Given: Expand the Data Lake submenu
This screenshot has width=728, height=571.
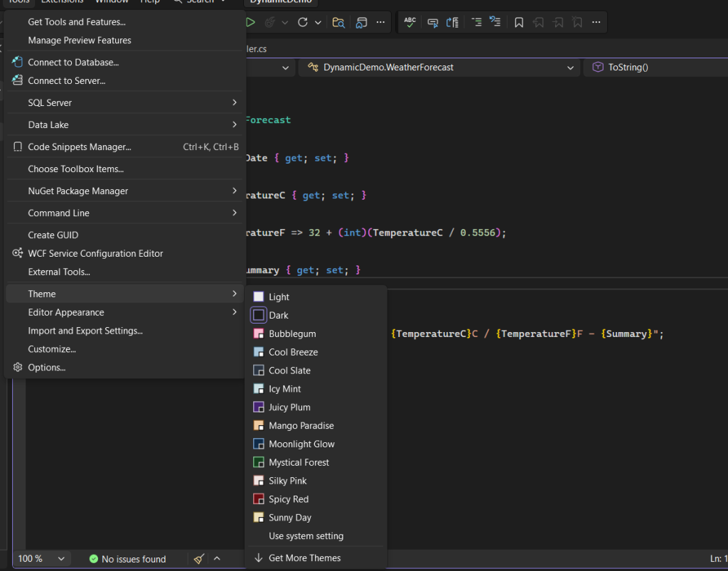Looking at the screenshot, I should pos(124,124).
